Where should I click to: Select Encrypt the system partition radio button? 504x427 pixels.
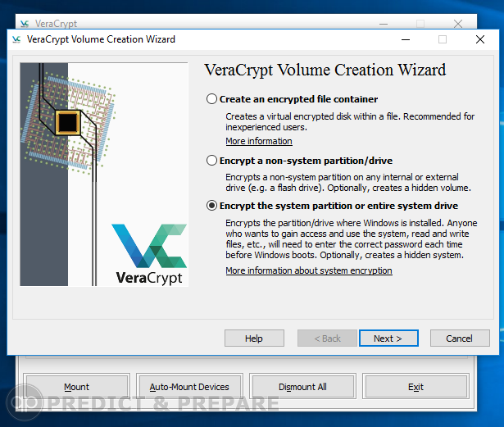pyautogui.click(x=211, y=206)
